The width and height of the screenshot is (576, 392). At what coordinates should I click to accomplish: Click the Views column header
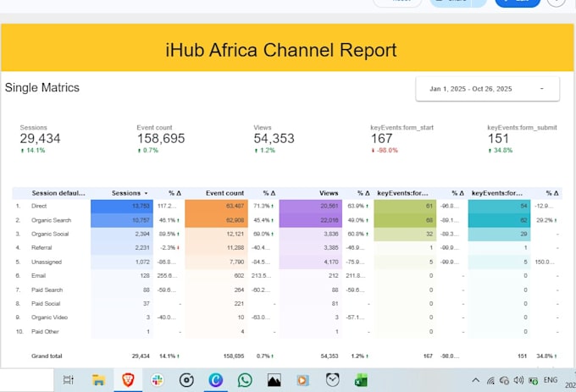pos(329,193)
